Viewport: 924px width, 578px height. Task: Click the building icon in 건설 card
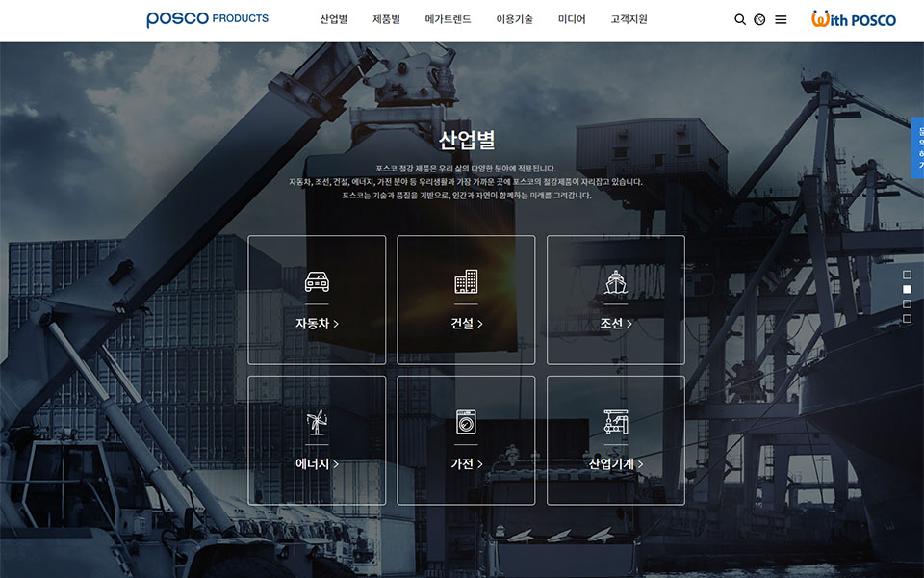[466, 281]
